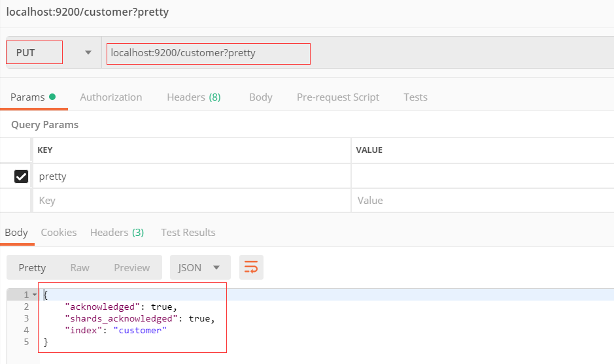This screenshot has width=614, height=364.
Task: Open the JSON format dropdown
Action: pos(200,267)
